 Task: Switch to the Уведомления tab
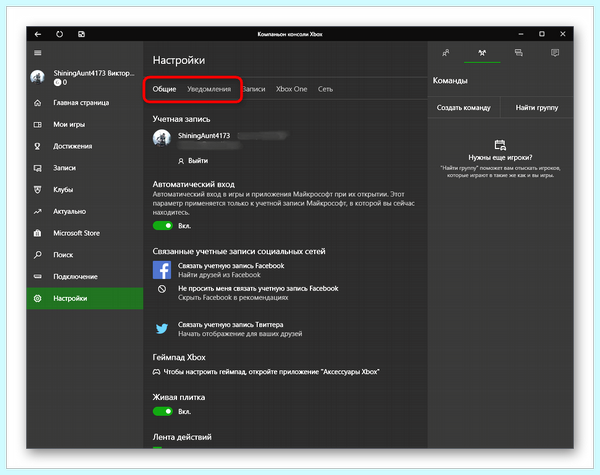pyautogui.click(x=209, y=89)
